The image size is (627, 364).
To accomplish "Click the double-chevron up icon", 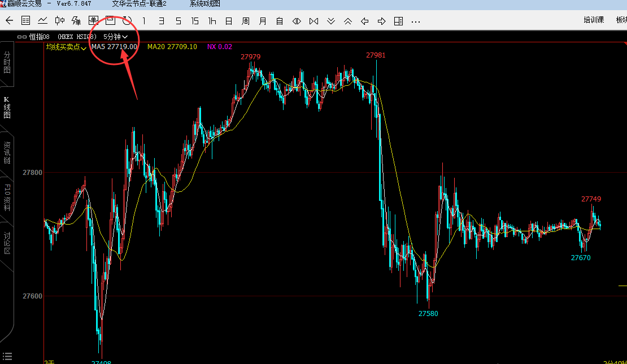I will coord(348,21).
